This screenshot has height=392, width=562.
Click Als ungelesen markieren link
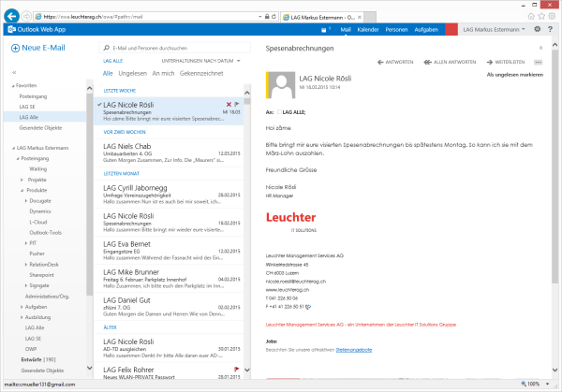click(514, 75)
